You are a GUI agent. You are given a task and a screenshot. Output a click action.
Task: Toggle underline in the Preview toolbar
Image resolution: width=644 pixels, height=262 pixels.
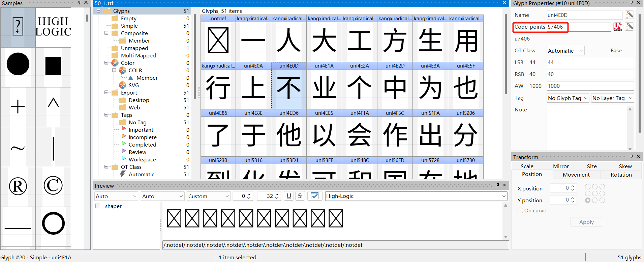pos(289,196)
